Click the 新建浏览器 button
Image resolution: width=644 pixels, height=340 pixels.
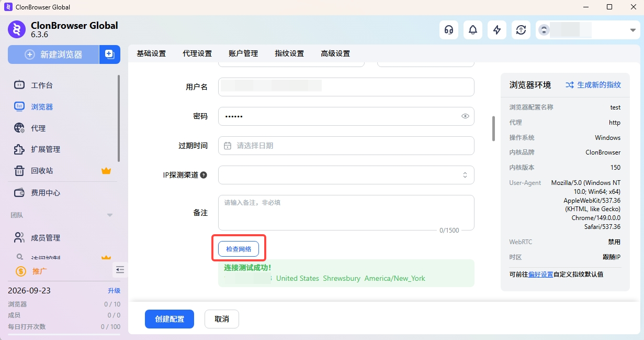pos(53,54)
